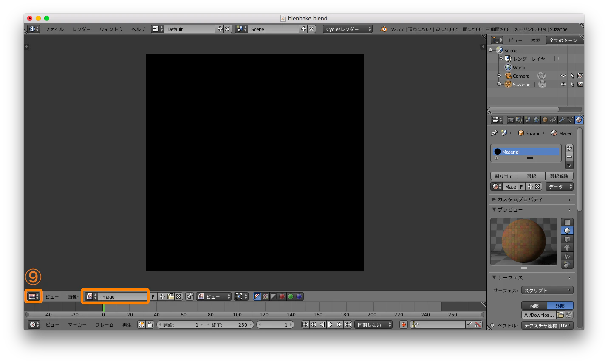The image size is (608, 364).
Task: Toggle color and alpha display mode
Action: click(x=257, y=296)
